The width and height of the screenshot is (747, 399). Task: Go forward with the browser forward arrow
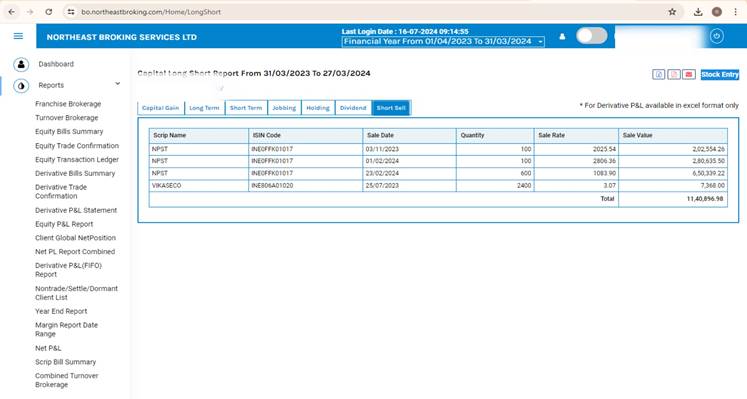click(x=30, y=12)
